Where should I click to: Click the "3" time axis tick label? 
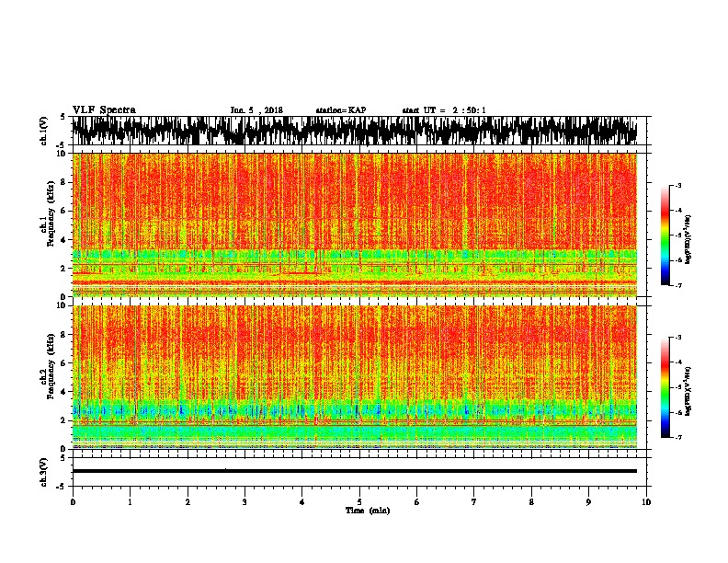click(x=245, y=502)
